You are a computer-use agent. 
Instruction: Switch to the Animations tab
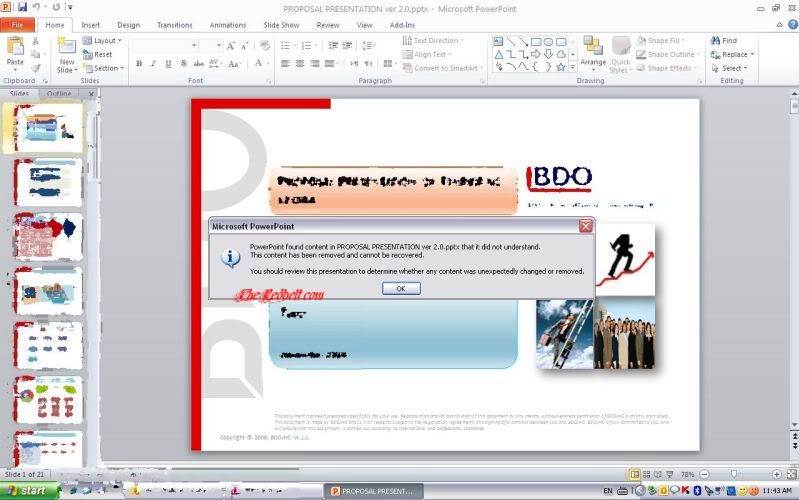(228, 24)
